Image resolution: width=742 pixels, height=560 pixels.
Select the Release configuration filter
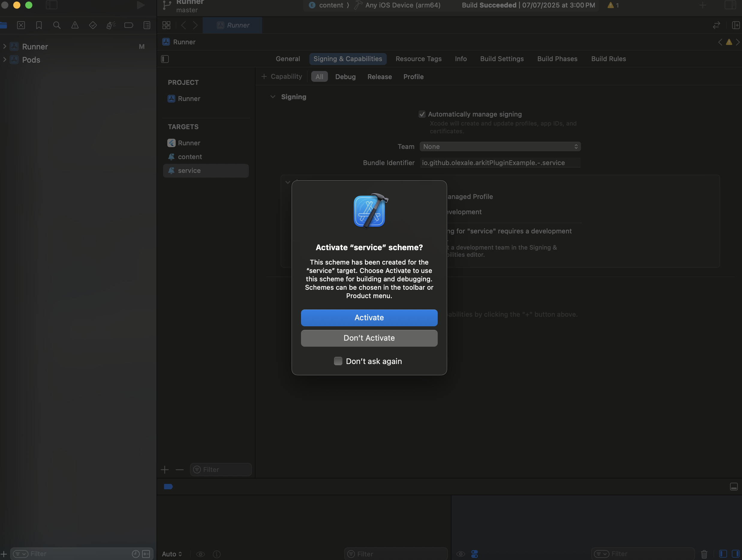coord(379,76)
